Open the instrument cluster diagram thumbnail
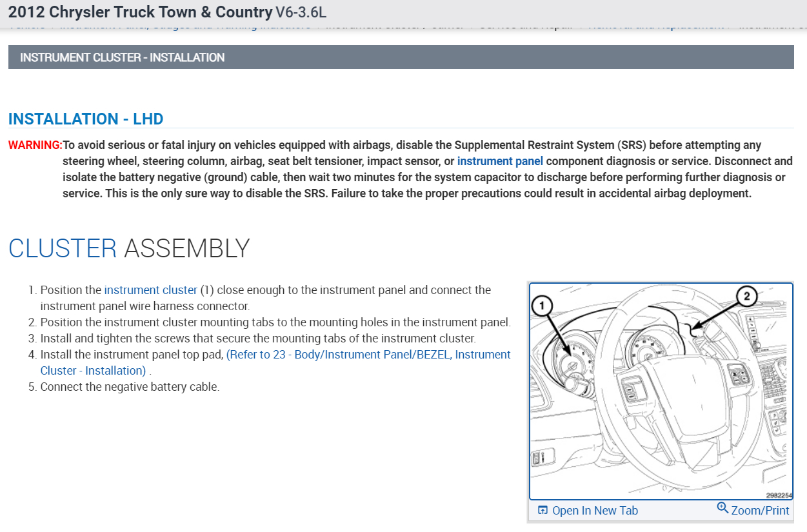Viewport: 807px width, 532px height. coord(661,391)
